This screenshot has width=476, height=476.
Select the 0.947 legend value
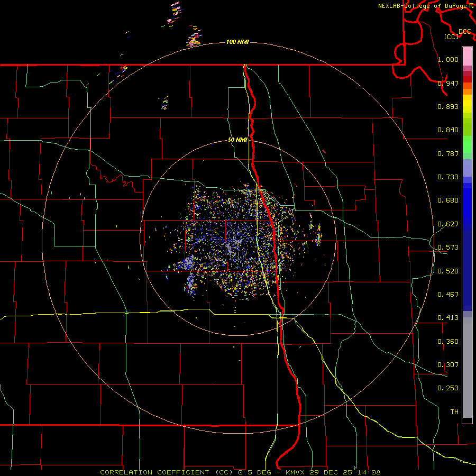tap(448, 83)
